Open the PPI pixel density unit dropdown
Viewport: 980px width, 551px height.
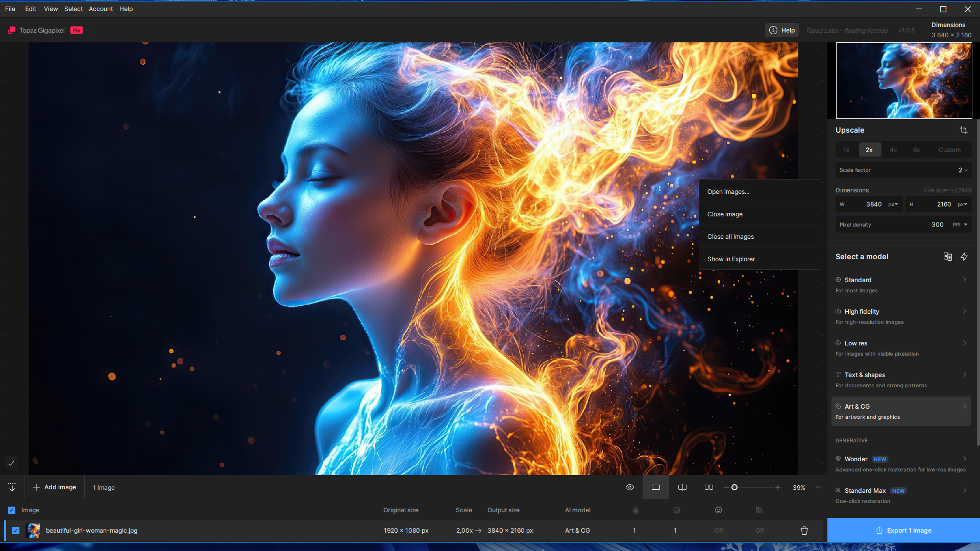[x=960, y=224]
